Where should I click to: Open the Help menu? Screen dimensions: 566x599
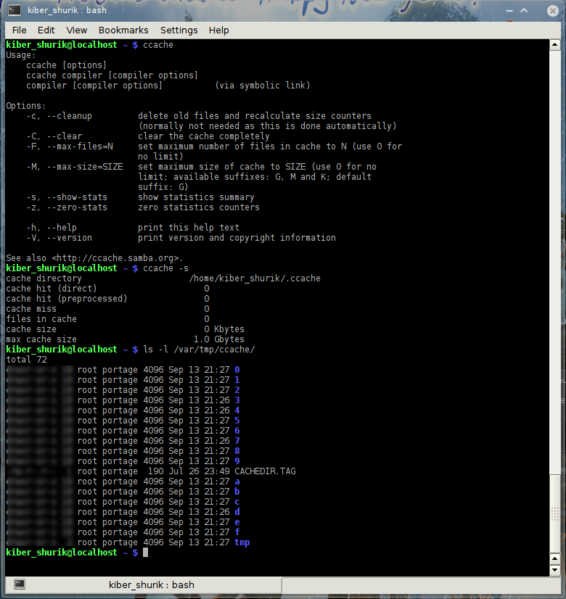pos(219,30)
